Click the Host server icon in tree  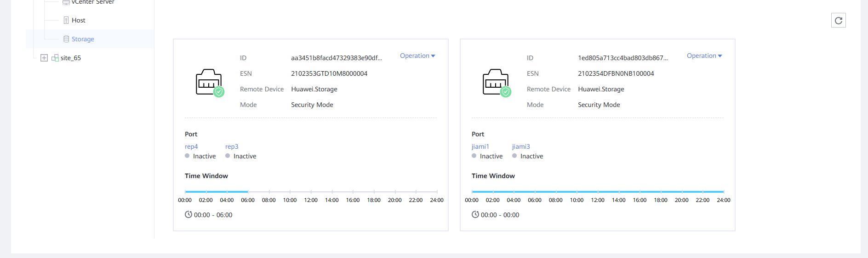(66, 20)
